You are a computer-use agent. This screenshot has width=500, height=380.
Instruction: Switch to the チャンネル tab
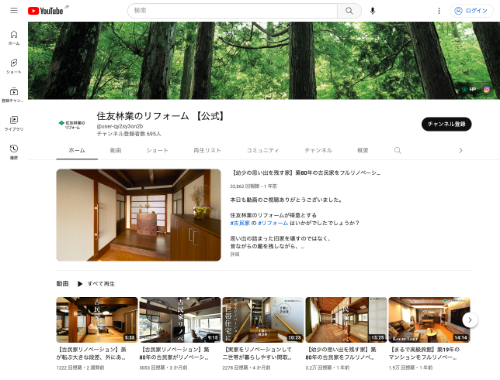[x=318, y=150]
